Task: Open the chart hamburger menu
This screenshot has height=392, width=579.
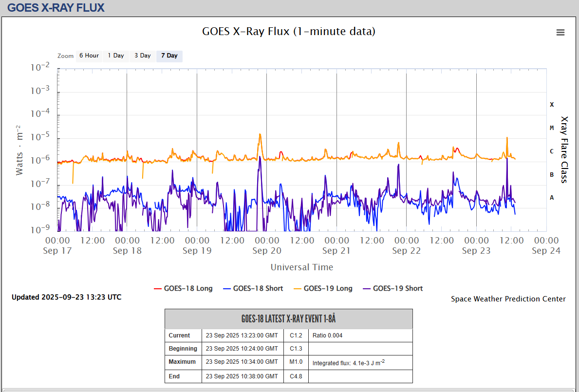Action: pos(560,33)
